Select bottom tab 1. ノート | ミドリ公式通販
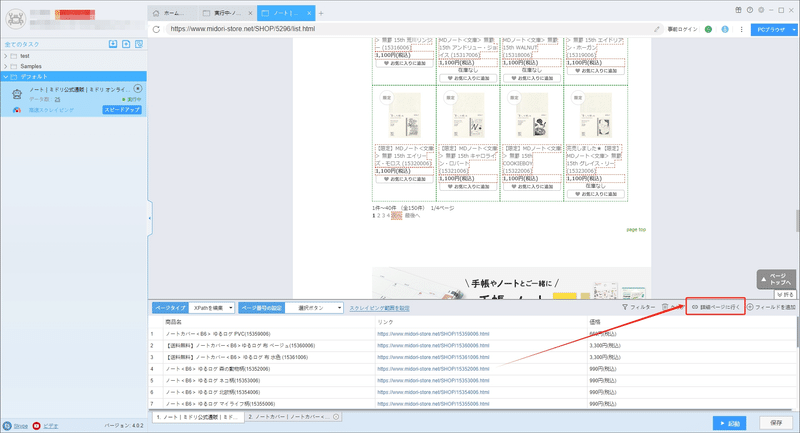The image size is (800, 433). point(197,417)
